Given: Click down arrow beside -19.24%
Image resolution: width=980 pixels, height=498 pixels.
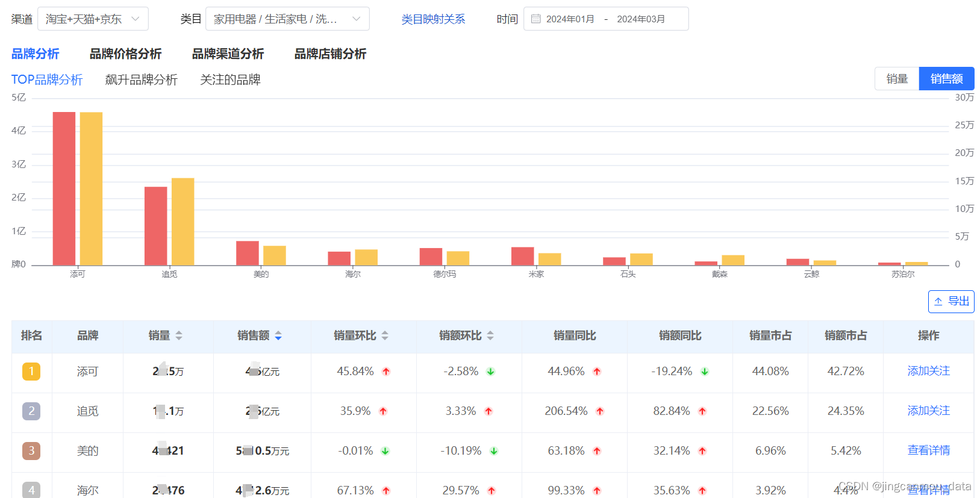Looking at the screenshot, I should point(705,372).
